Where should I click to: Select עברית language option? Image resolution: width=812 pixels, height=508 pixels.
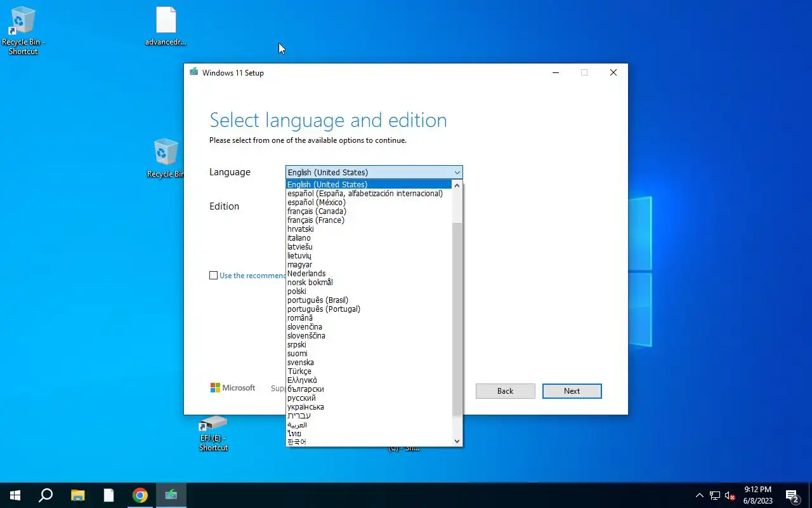tap(369, 415)
